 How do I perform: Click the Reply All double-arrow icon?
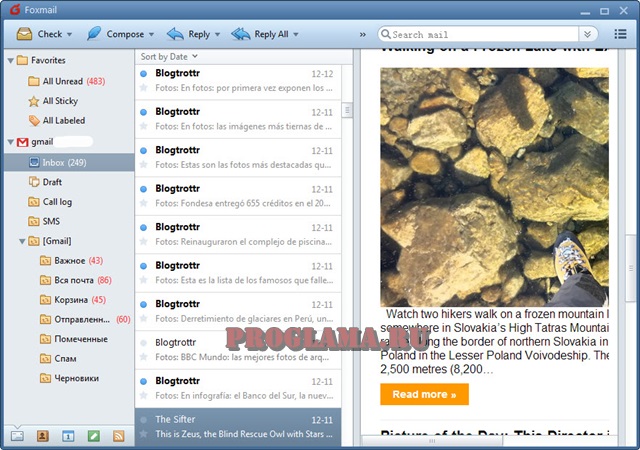(x=240, y=34)
